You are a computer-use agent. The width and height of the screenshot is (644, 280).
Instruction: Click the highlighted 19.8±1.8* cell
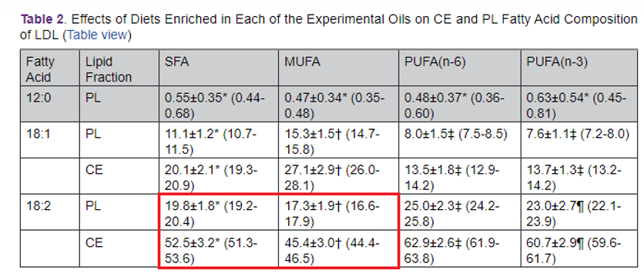coord(219,212)
